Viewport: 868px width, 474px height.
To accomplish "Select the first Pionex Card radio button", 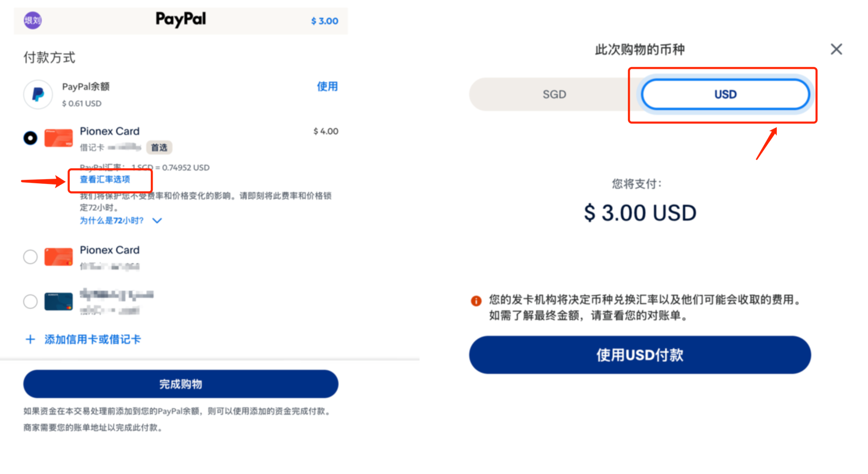I will click(30, 138).
